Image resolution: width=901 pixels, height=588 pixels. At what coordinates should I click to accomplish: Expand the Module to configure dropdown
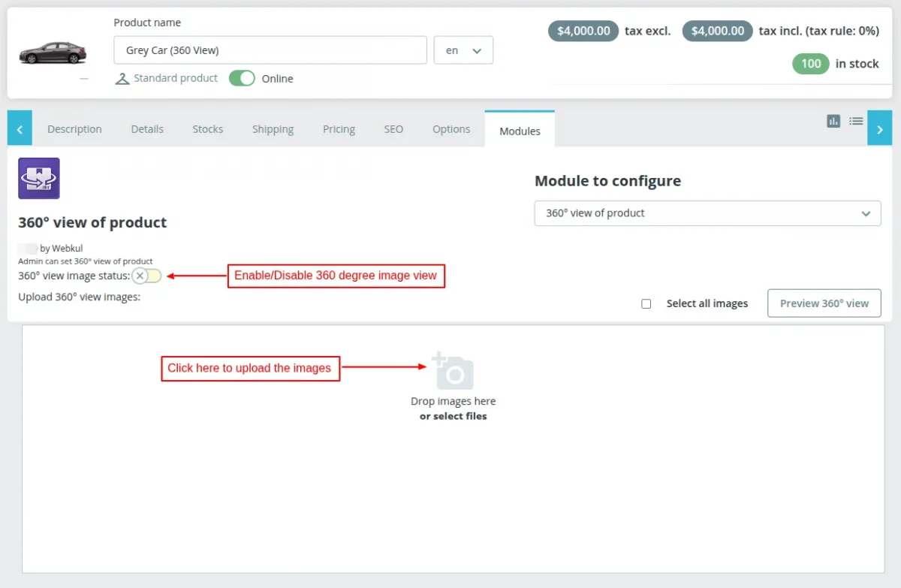[x=707, y=213]
